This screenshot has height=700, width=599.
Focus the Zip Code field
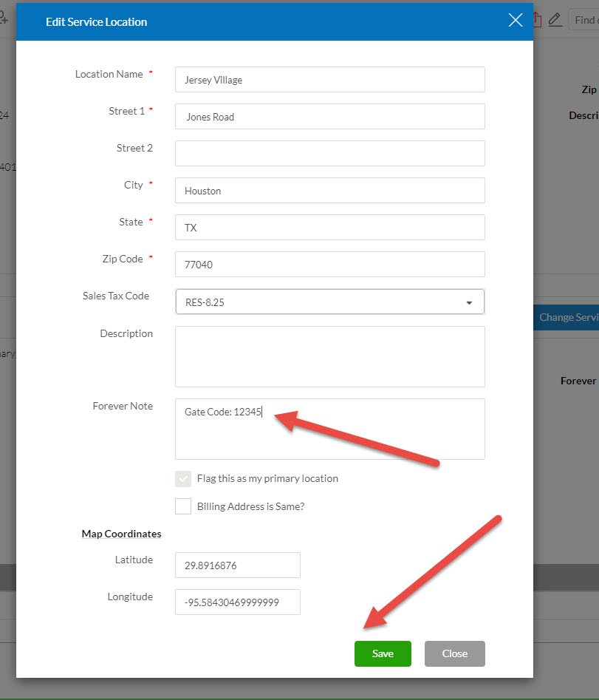tap(329, 265)
